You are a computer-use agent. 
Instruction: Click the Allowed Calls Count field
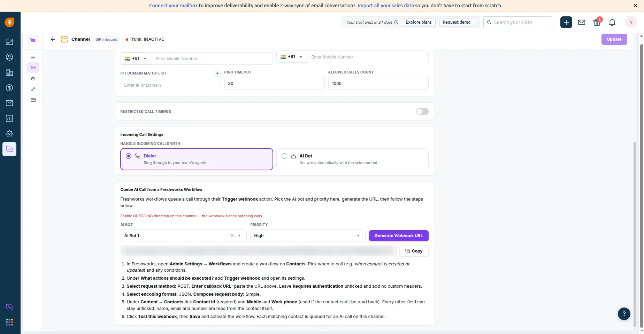tap(378, 83)
